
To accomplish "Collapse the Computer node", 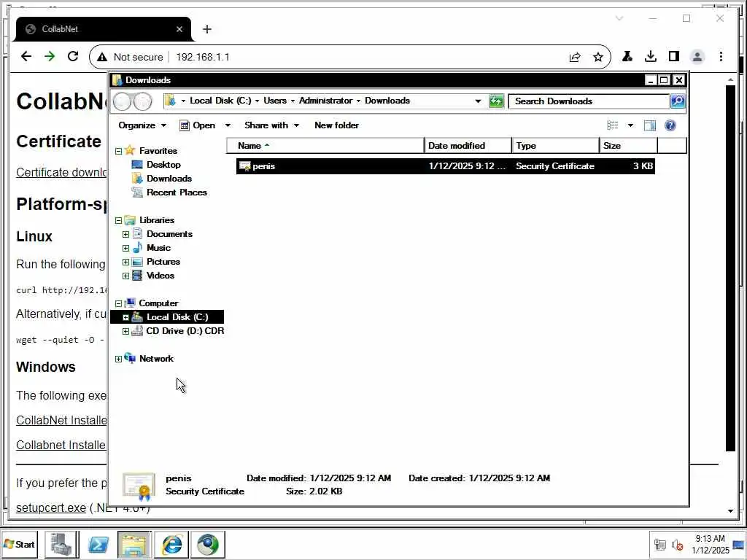I will tap(119, 303).
